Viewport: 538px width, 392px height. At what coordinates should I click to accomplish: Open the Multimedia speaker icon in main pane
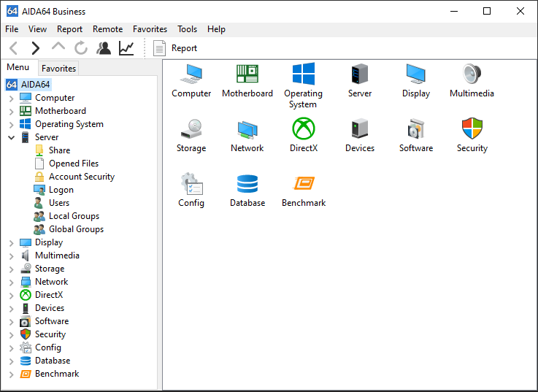click(x=472, y=74)
